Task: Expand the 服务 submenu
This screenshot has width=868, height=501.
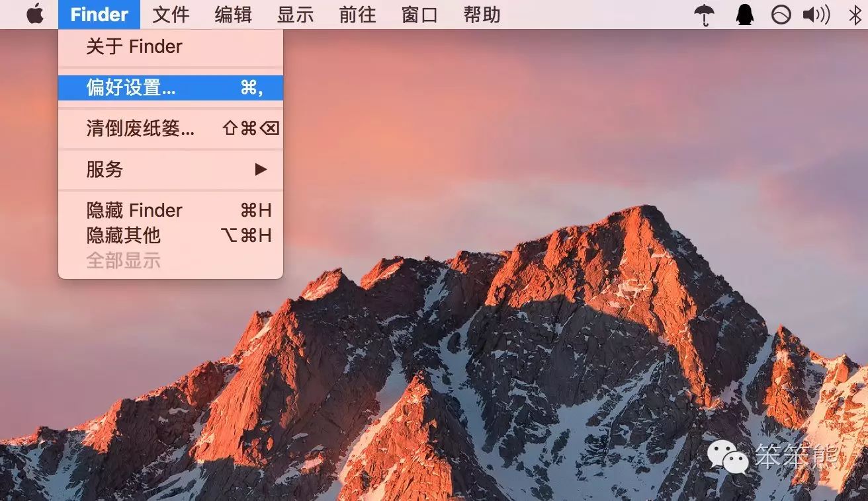Action: 105,169
